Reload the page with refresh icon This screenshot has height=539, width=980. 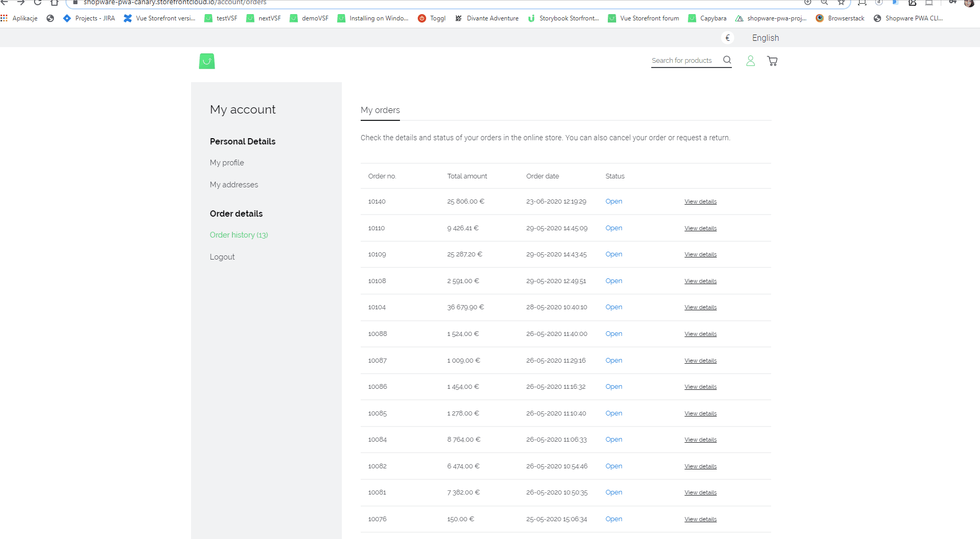point(37,3)
